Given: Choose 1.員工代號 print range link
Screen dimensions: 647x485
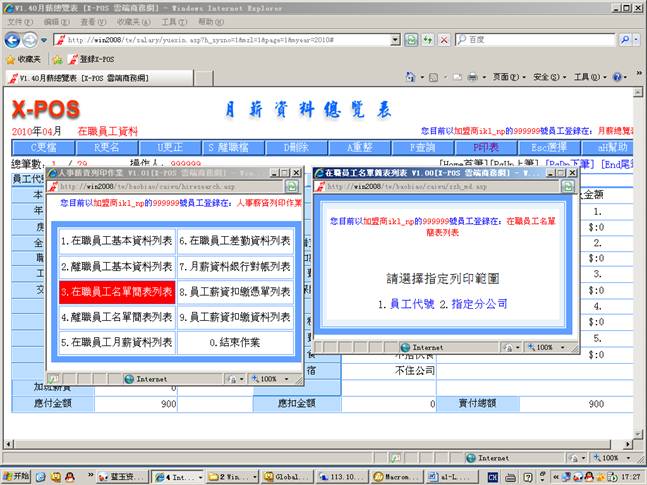Looking at the screenshot, I should [x=410, y=303].
